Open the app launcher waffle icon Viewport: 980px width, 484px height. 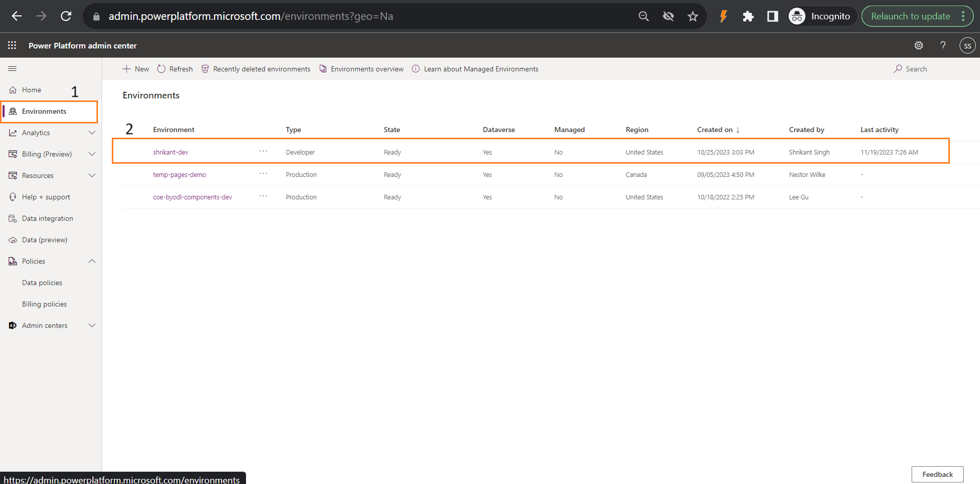[x=11, y=45]
